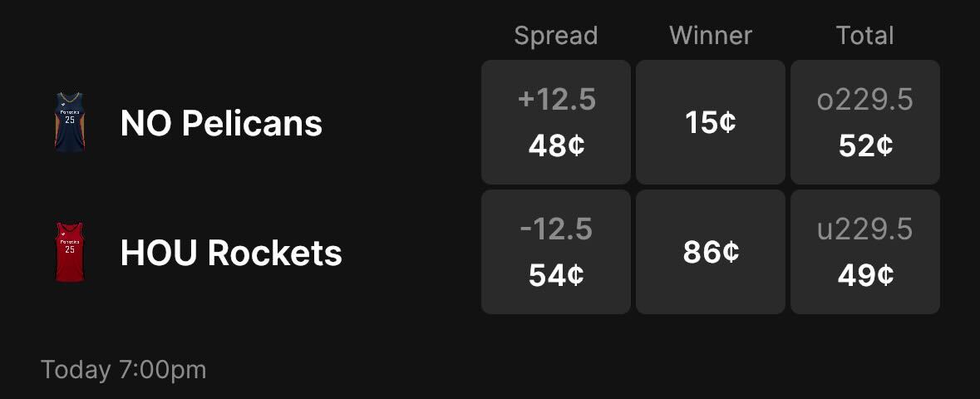This screenshot has width=980, height=399.
Task: Click the NO Pelicans navy jersey icon
Action: [70, 123]
